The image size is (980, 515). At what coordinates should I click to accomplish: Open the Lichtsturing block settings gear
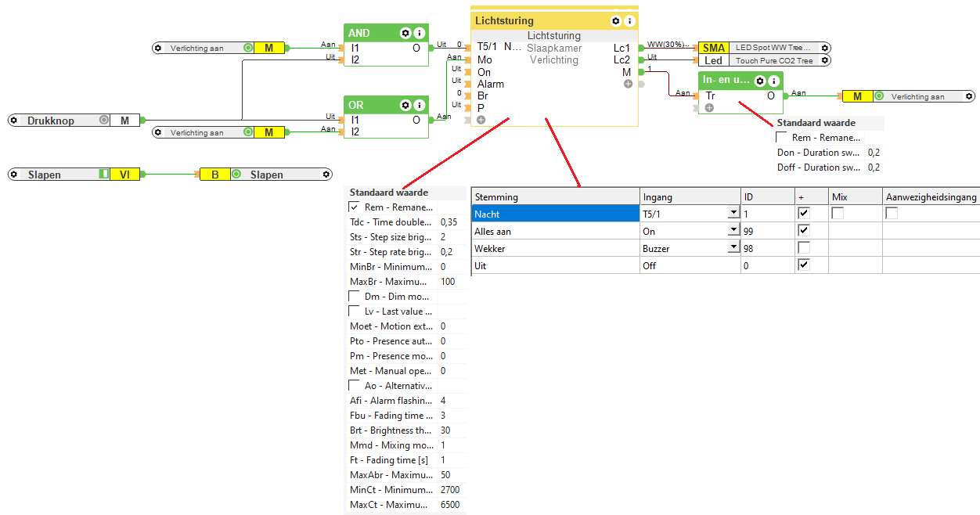click(x=615, y=21)
